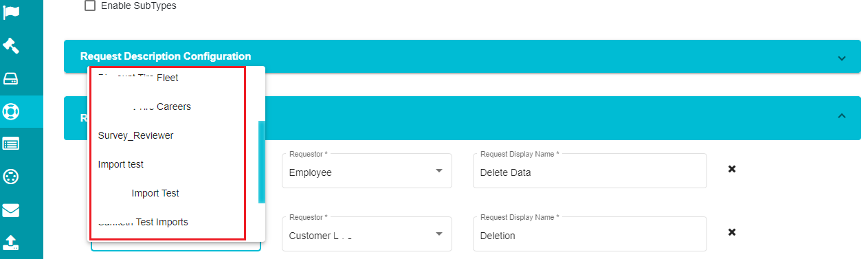Open the circular network icon in the sidebar

(11, 177)
